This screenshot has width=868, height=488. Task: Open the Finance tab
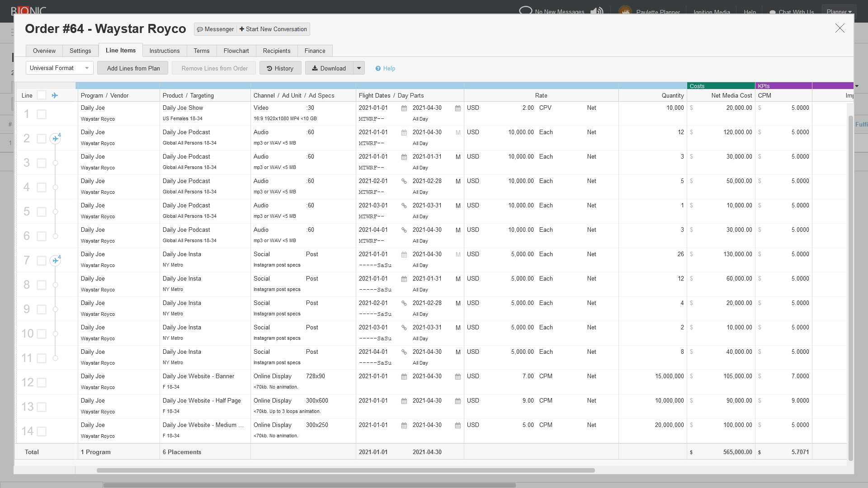(x=315, y=51)
